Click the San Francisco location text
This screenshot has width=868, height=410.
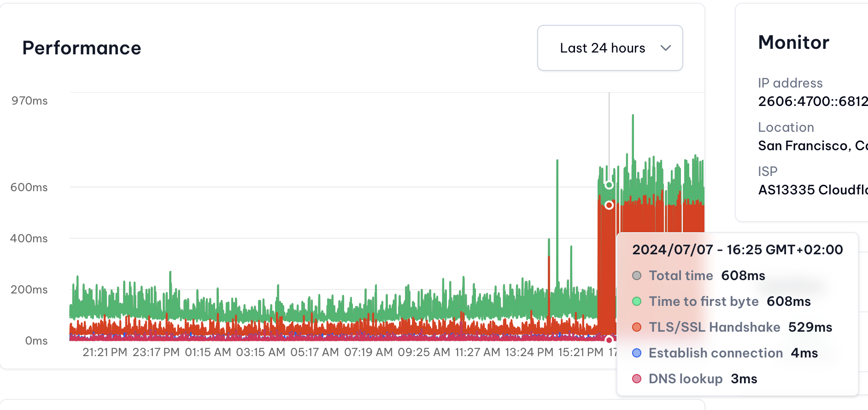pyautogui.click(x=813, y=146)
